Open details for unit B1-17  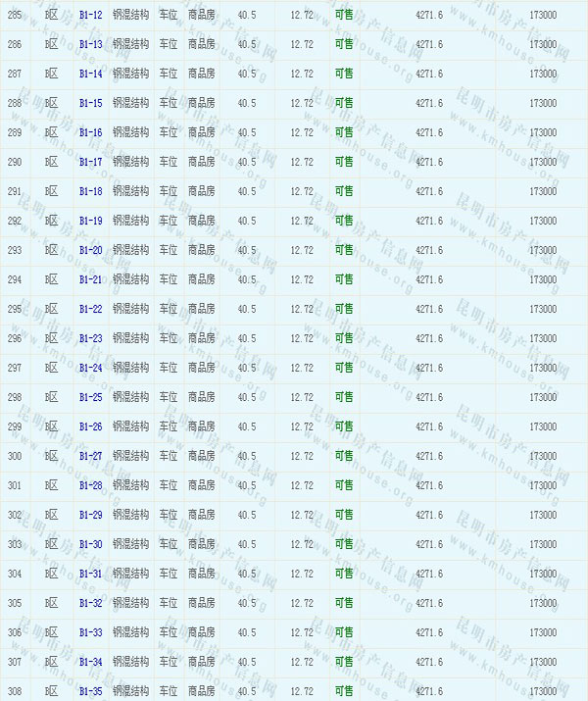click(90, 162)
